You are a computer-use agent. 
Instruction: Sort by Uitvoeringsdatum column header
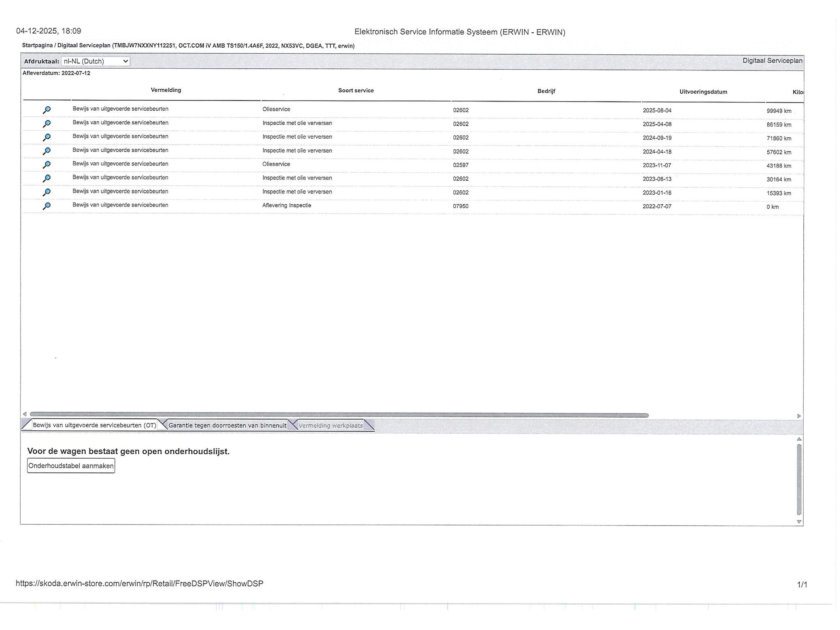coord(703,92)
